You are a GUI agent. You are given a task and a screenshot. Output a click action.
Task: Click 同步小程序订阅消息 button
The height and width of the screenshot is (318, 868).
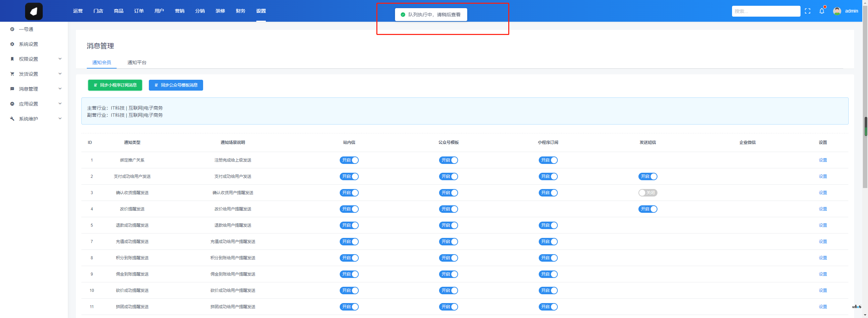tap(115, 85)
